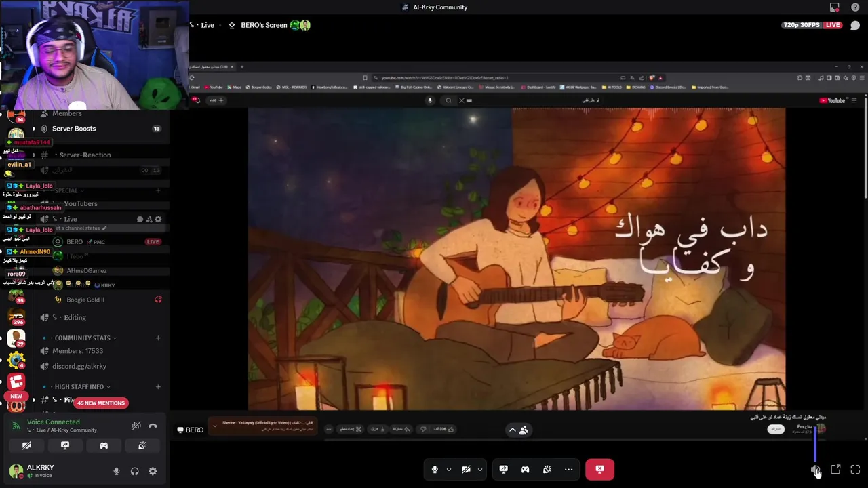Viewport: 868px width, 488px height.
Task: Create invite icon on Live channel row
Action: (149, 219)
